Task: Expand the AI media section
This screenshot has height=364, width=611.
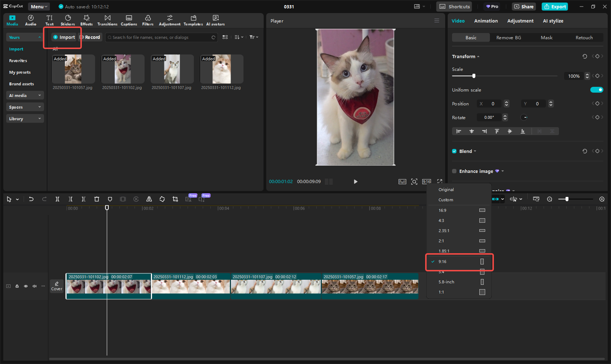Action: click(x=25, y=96)
